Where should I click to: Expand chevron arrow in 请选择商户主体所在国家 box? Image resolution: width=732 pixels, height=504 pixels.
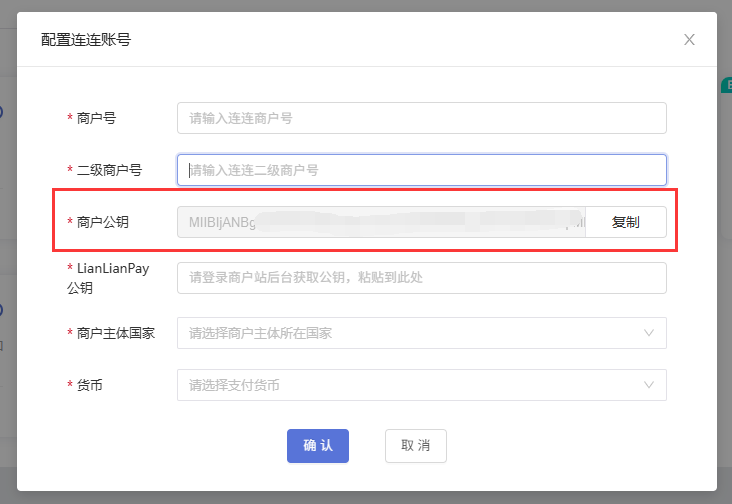click(x=649, y=333)
